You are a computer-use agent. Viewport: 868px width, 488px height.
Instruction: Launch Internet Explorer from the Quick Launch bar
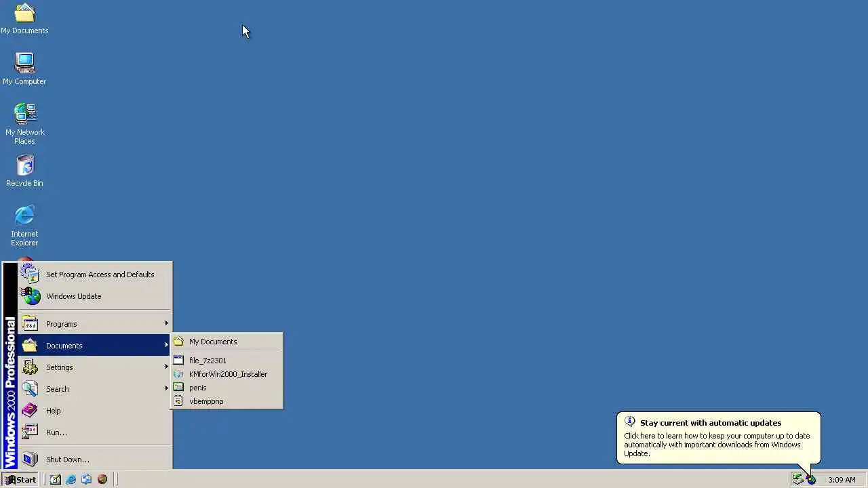71,479
